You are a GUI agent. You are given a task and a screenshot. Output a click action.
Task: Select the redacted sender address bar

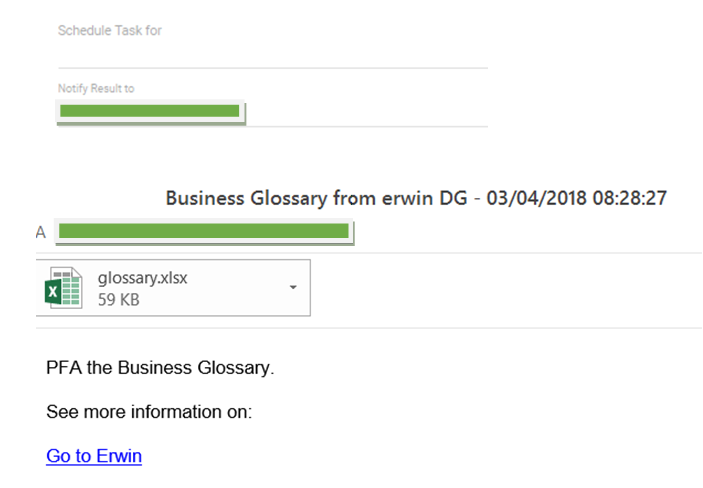(x=203, y=232)
